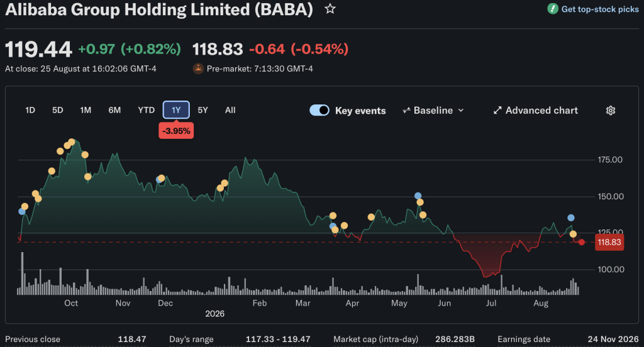Open the Advanced chart view
Viewport: 644px width, 347px height.
[536, 111]
